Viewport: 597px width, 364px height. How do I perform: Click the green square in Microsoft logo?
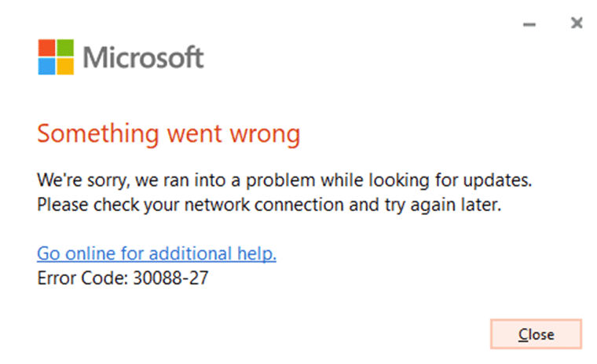(x=65, y=48)
